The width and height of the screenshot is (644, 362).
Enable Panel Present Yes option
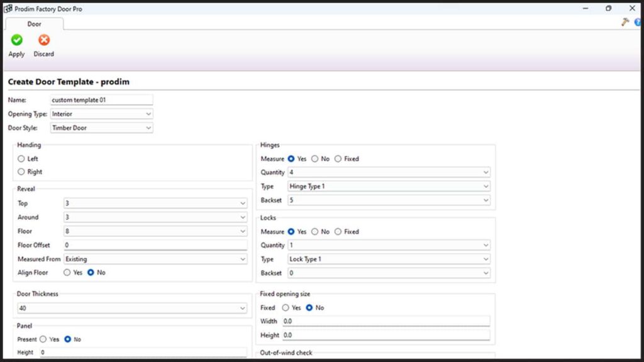click(43, 339)
